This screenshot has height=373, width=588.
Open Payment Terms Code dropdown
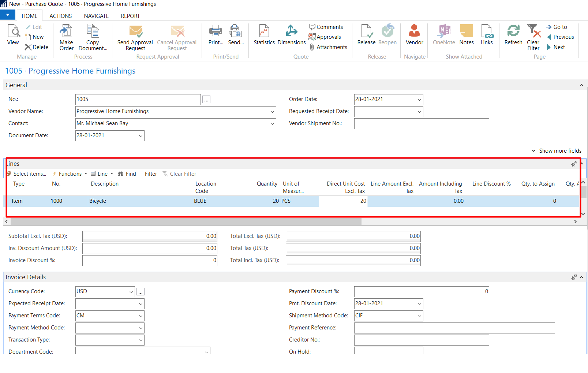coord(141,316)
